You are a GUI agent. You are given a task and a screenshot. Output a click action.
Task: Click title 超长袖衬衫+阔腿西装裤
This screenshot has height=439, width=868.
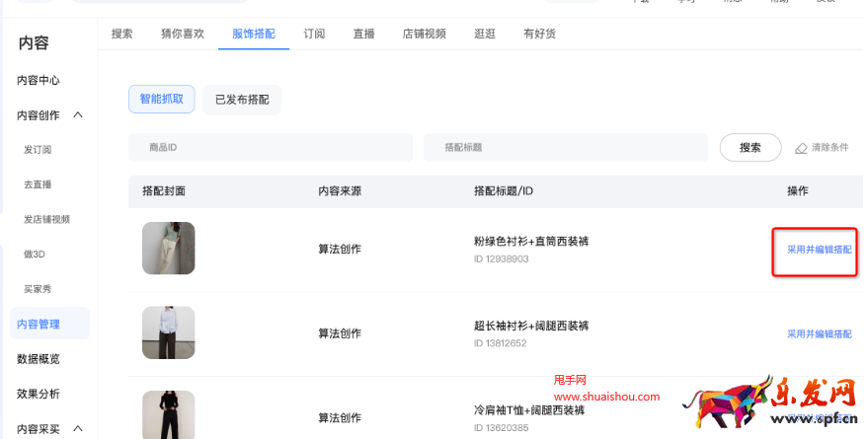pyautogui.click(x=531, y=326)
